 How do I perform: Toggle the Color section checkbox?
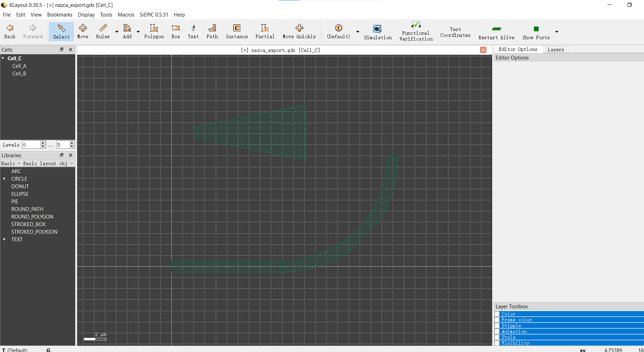click(x=497, y=314)
